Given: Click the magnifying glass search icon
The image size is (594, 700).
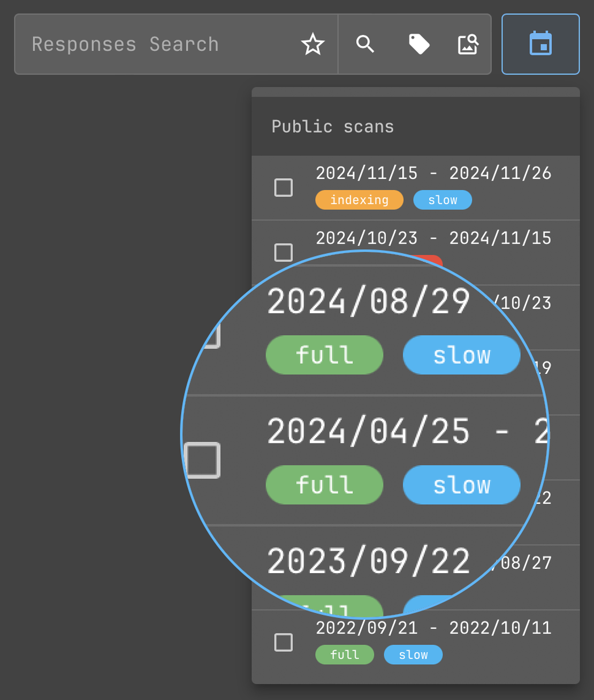Looking at the screenshot, I should coord(365,44).
